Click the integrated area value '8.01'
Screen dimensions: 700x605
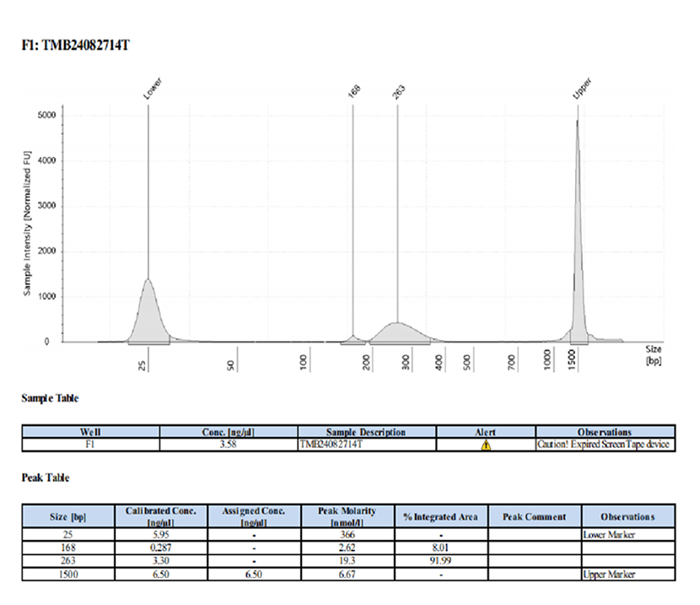(440, 548)
